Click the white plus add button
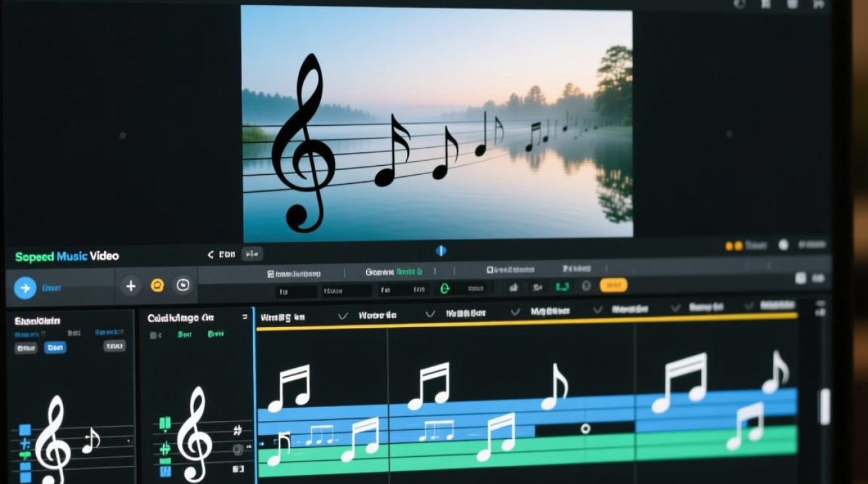Screen dimensions: 868x484 click(x=131, y=286)
